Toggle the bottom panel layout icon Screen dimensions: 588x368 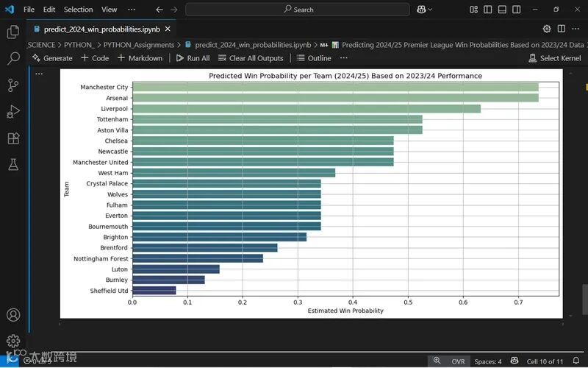click(502, 10)
